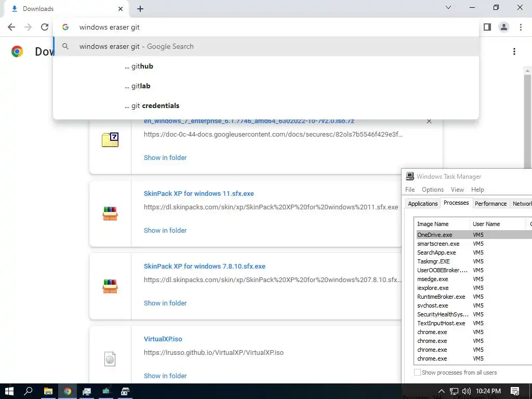Screen dimensions: 532x399
Task: Click the address bar search text
Action: click(109, 27)
